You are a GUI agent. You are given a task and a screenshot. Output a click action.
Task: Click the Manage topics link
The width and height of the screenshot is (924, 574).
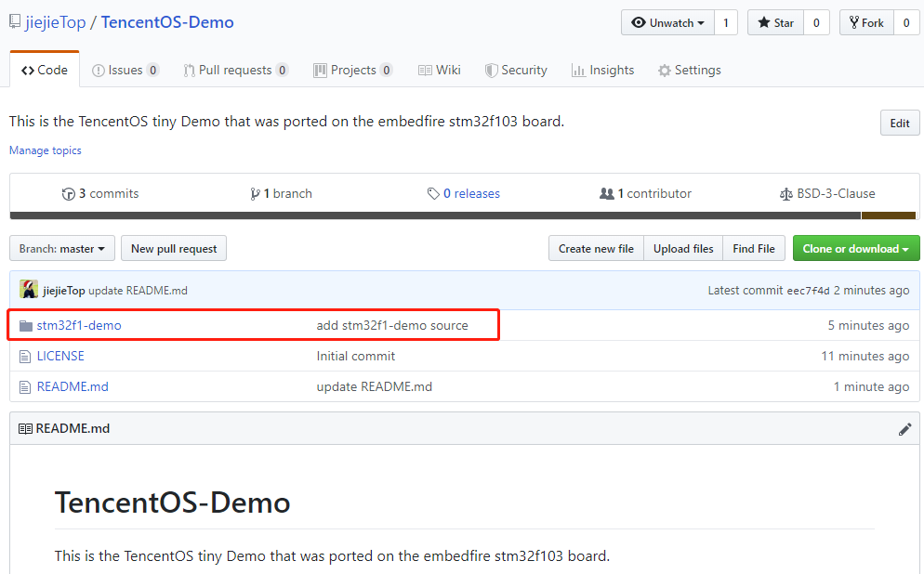click(x=46, y=150)
